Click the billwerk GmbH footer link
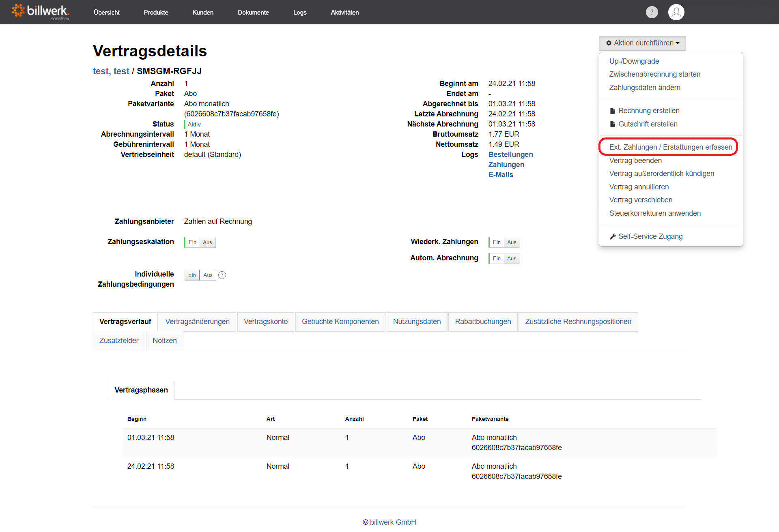The width and height of the screenshot is (779, 532). pyautogui.click(x=393, y=522)
